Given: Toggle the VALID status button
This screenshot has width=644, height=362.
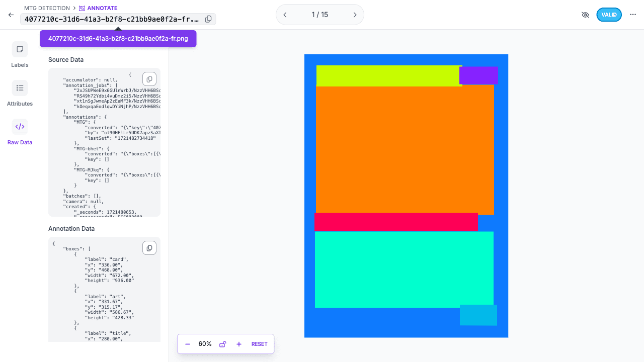Looking at the screenshot, I should 609,15.
